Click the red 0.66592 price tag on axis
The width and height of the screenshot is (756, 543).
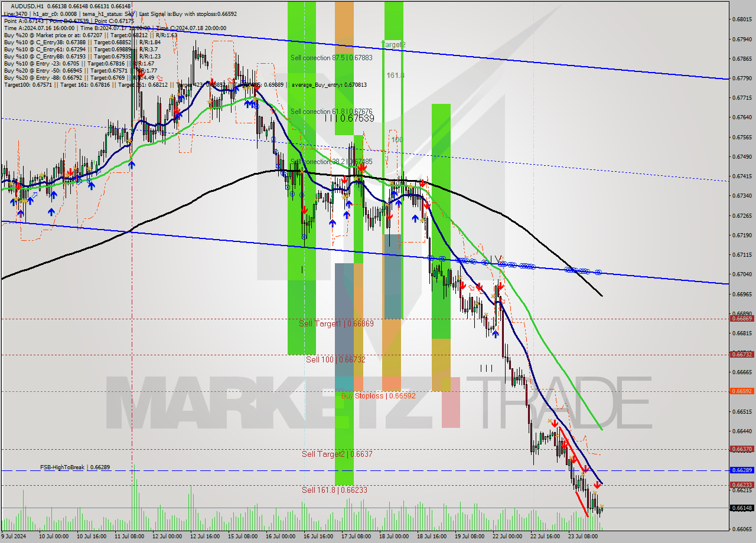coord(742,391)
